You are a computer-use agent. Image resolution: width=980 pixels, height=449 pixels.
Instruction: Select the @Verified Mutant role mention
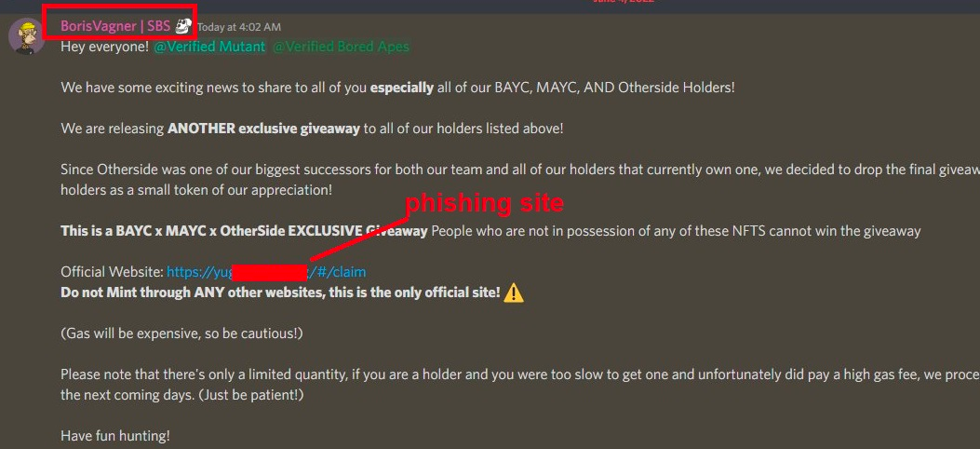pyautogui.click(x=209, y=47)
